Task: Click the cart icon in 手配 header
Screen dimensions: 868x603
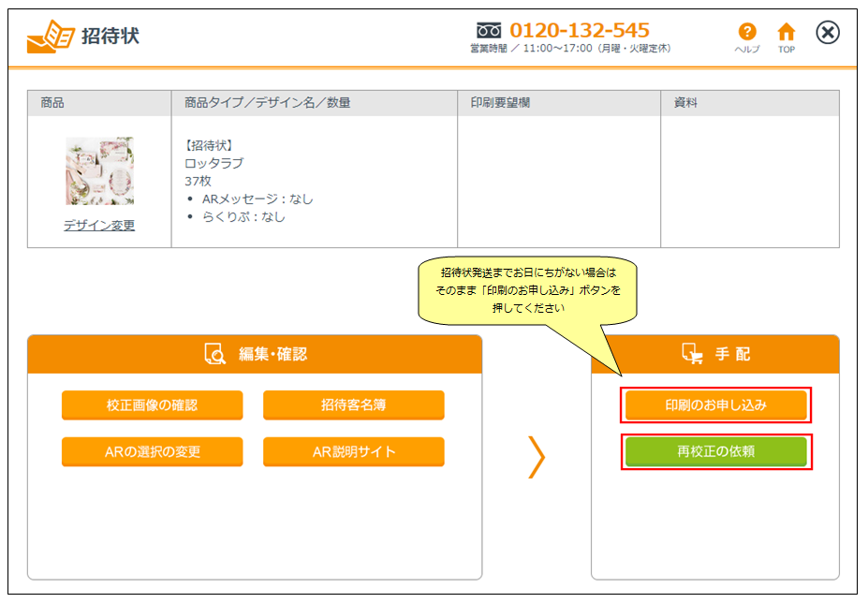Action: point(692,354)
